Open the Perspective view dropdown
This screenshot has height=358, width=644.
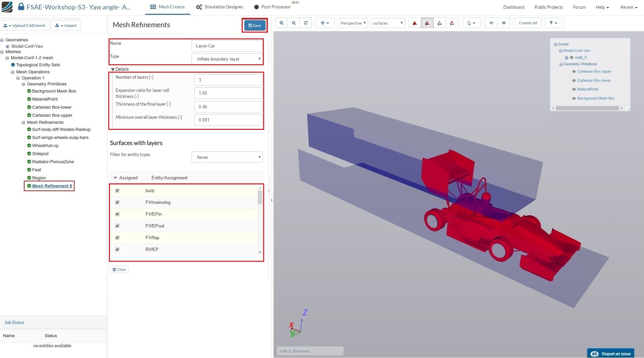point(353,23)
